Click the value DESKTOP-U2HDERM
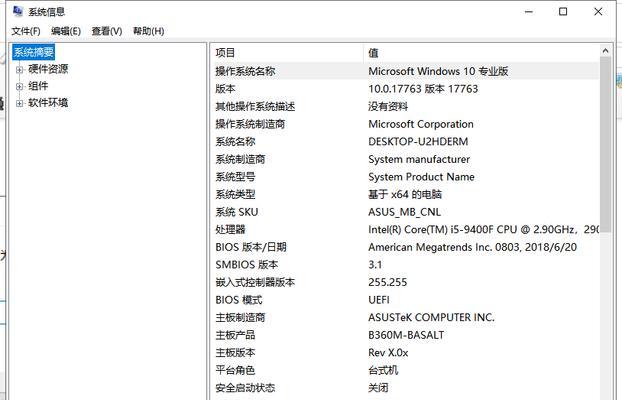622x400 pixels. pos(418,142)
